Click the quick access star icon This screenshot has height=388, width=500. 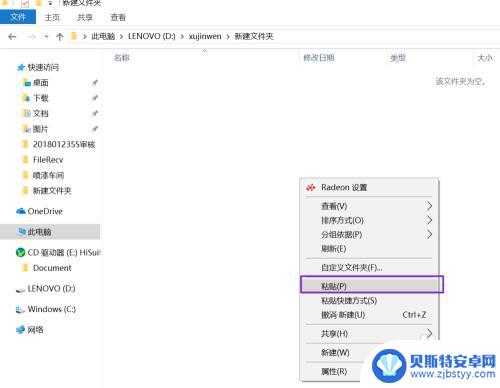pyautogui.click(x=21, y=67)
